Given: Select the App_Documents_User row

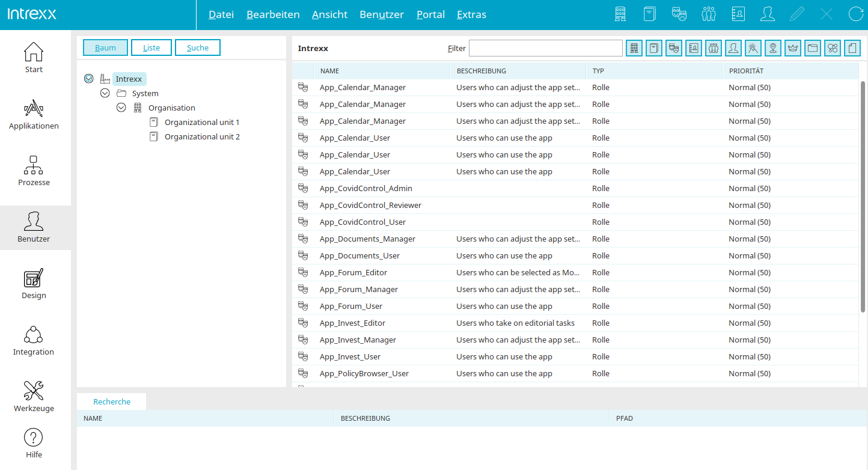Looking at the screenshot, I should [x=575, y=255].
